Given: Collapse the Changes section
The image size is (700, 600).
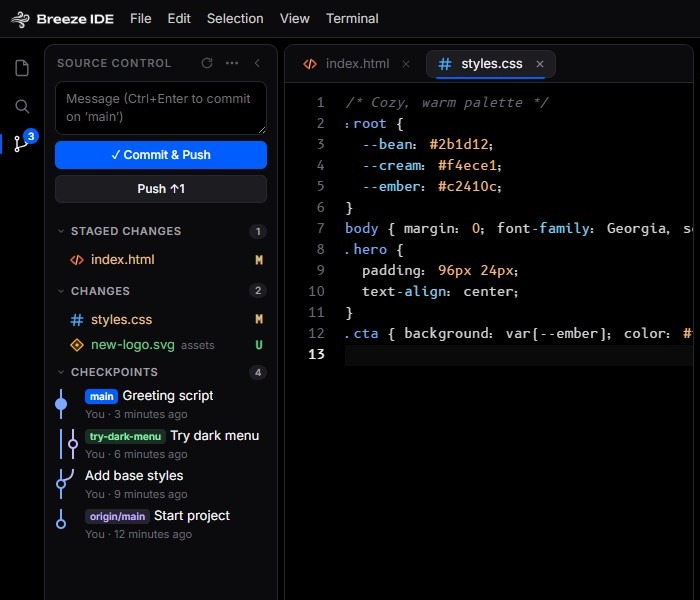Looking at the screenshot, I should 61,291.
